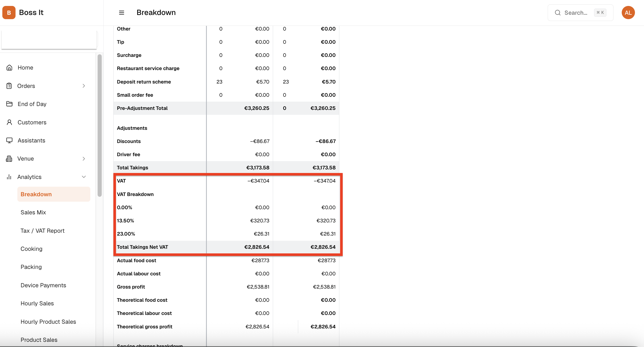Click the Orders clipboard icon

click(9, 86)
